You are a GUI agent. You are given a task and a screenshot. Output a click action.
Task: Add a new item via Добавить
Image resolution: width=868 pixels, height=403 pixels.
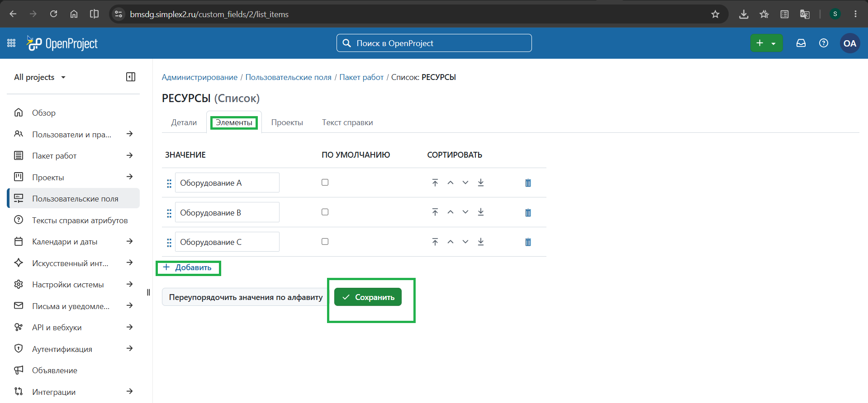[x=187, y=267]
